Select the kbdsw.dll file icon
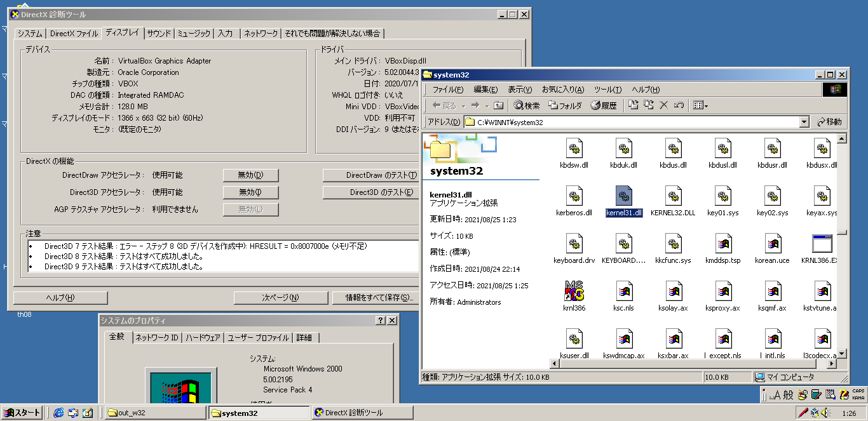This screenshot has height=421, width=868. coord(574,149)
